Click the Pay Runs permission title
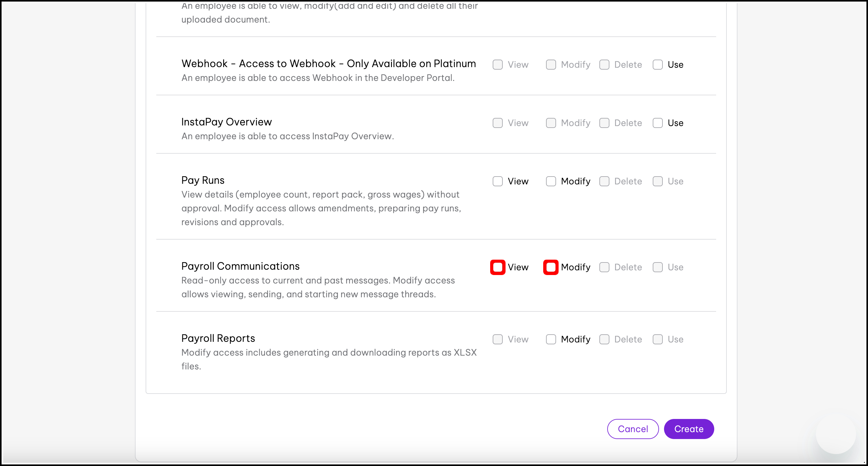Screen dimensions: 868x466 click(x=202, y=180)
